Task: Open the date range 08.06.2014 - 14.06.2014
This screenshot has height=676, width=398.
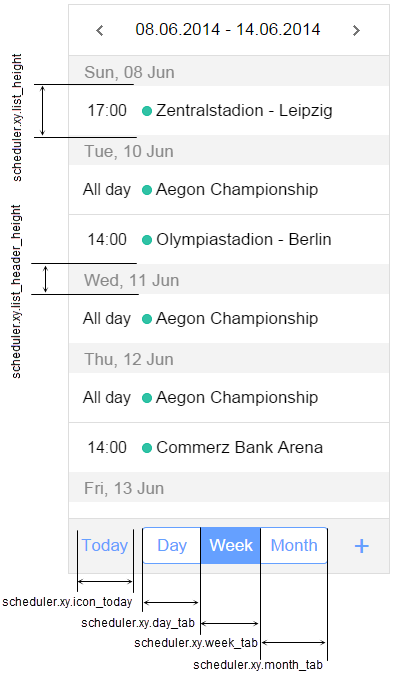Action: click(228, 30)
